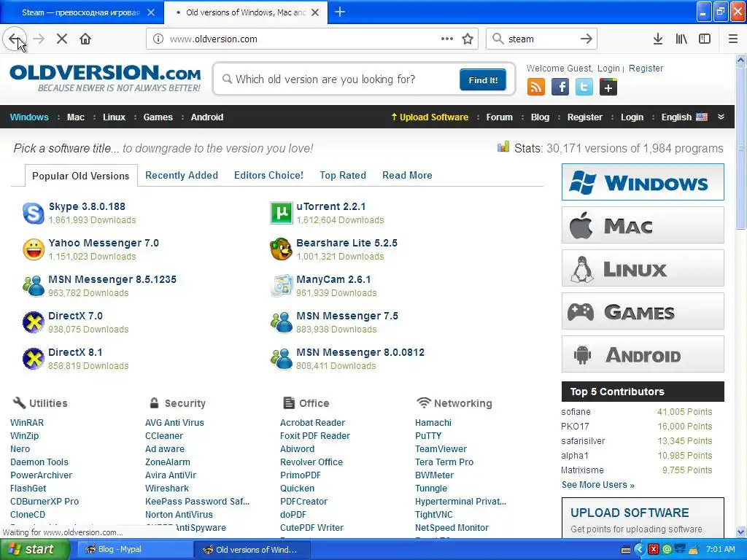The image size is (747, 560).
Task: Close the Steam browser tab
Action: coord(151,12)
